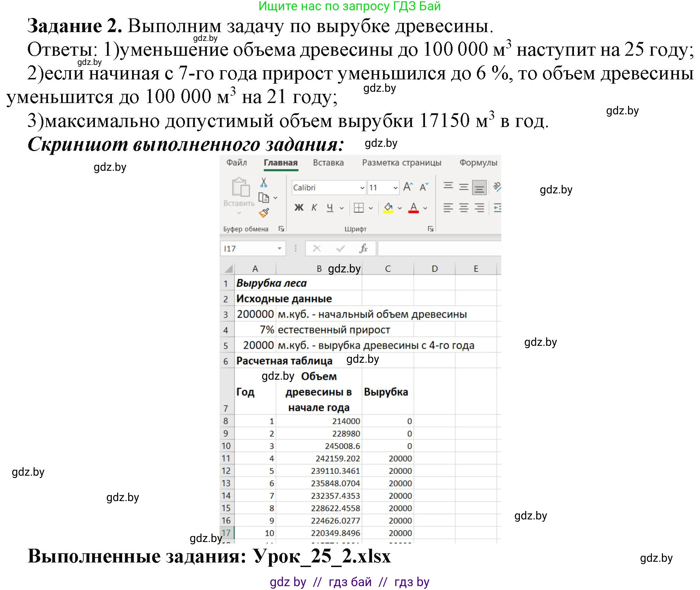The height and width of the screenshot is (590, 700).
Task: Select cell with value 220349.8496
Action: click(x=319, y=533)
